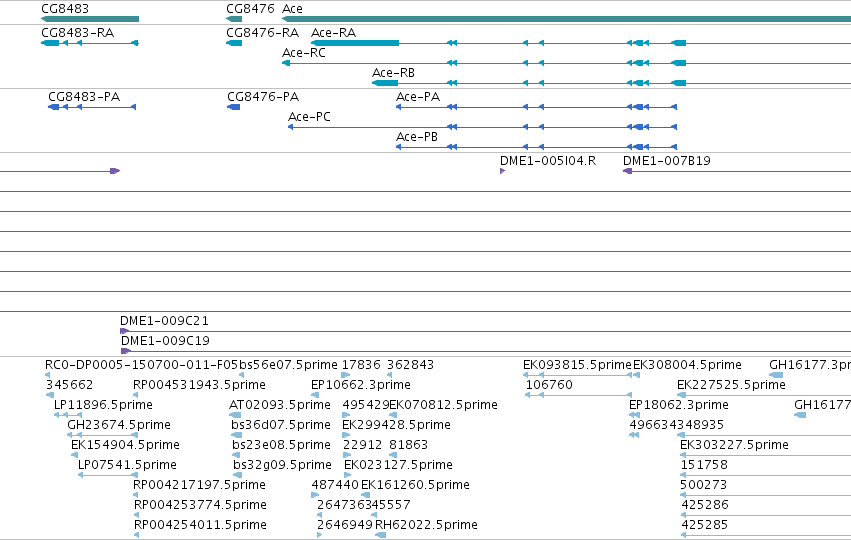Click the CG8483-RA transcript label
The height and width of the screenshot is (540, 851).
(x=78, y=33)
